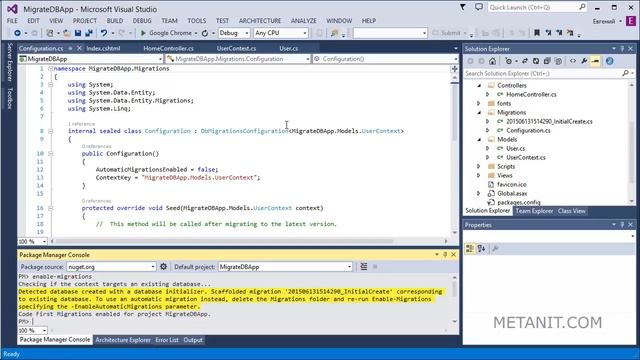Screen dimensions: 640x360
Task: Toggle auto-hide pin on Package Manager Console
Action: point(445,255)
